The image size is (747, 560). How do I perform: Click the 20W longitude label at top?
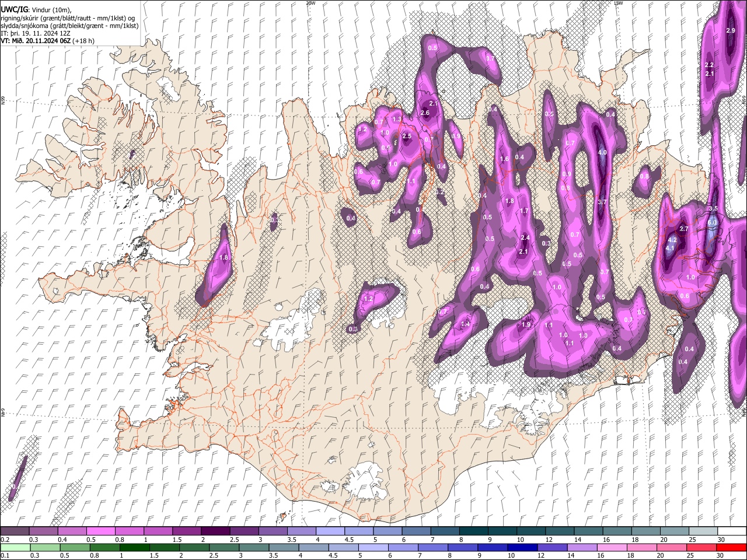pos(310,2)
